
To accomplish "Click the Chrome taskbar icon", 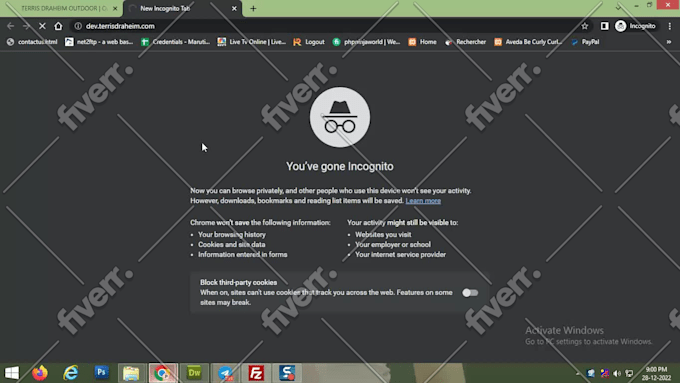I will pos(163,373).
